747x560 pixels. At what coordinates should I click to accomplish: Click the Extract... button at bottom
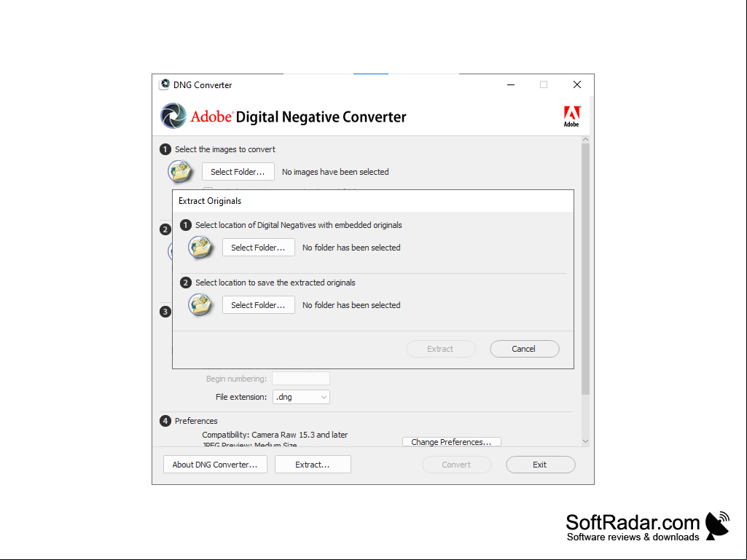(x=313, y=465)
